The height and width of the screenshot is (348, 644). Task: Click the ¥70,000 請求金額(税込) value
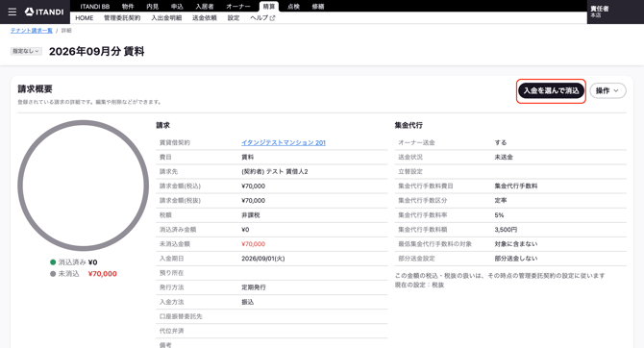[x=254, y=186]
